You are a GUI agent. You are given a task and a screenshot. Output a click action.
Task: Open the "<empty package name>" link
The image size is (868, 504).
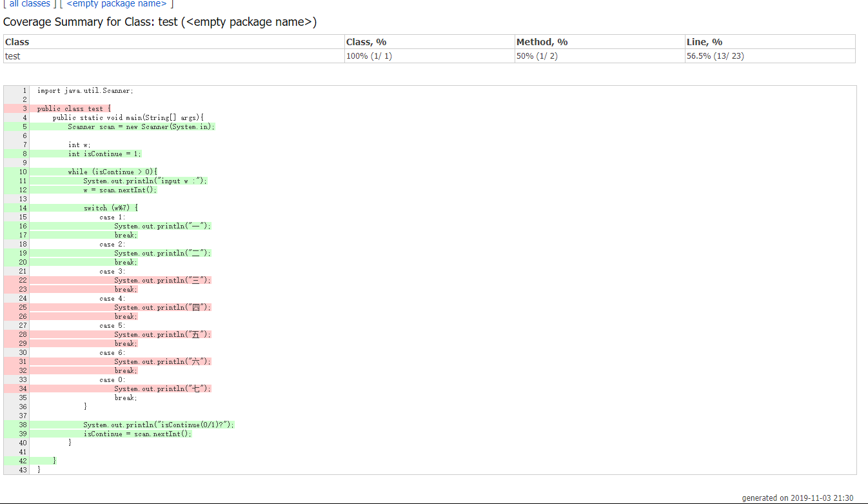[x=117, y=3]
